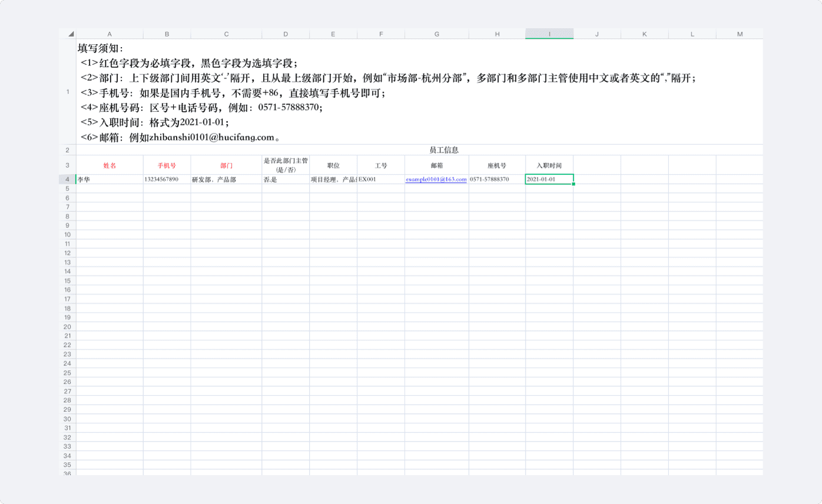Click the 邮箱 header cell
822x504 pixels.
436,165
